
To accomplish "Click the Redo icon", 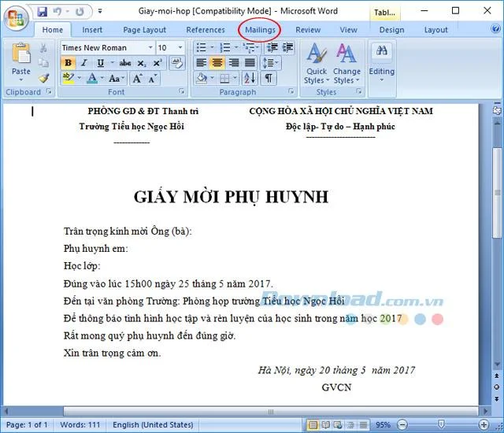I will tap(80, 12).
